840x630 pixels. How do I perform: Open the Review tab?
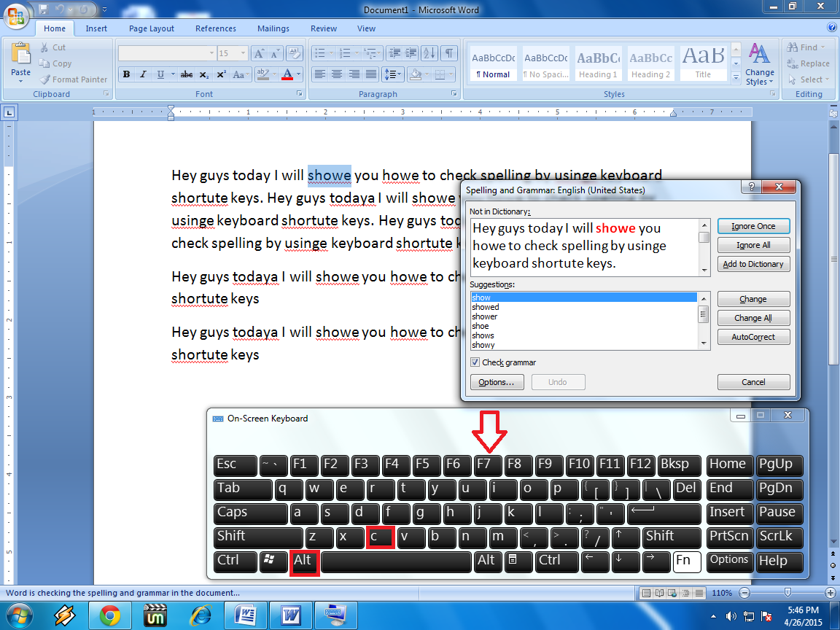point(323,28)
